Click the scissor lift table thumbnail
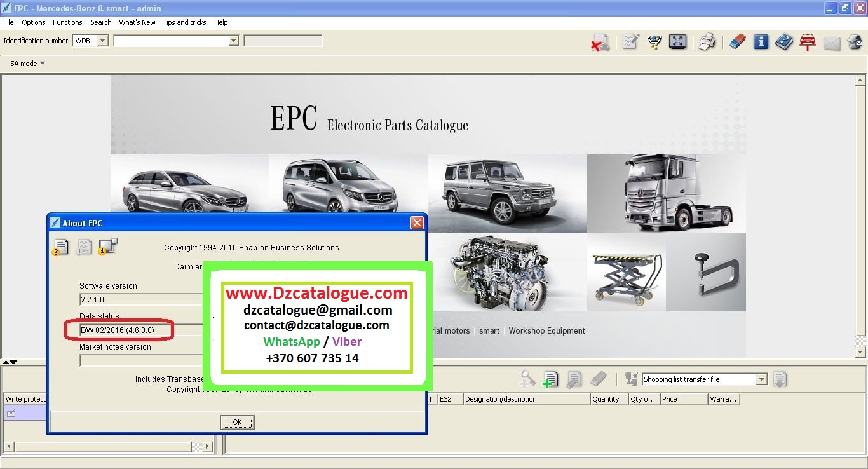This screenshot has height=469, width=868. click(x=627, y=272)
